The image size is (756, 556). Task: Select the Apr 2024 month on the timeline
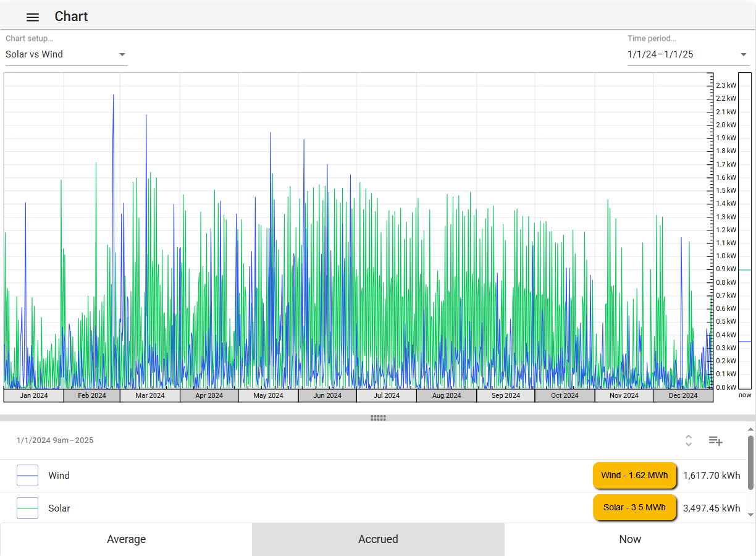pos(209,395)
